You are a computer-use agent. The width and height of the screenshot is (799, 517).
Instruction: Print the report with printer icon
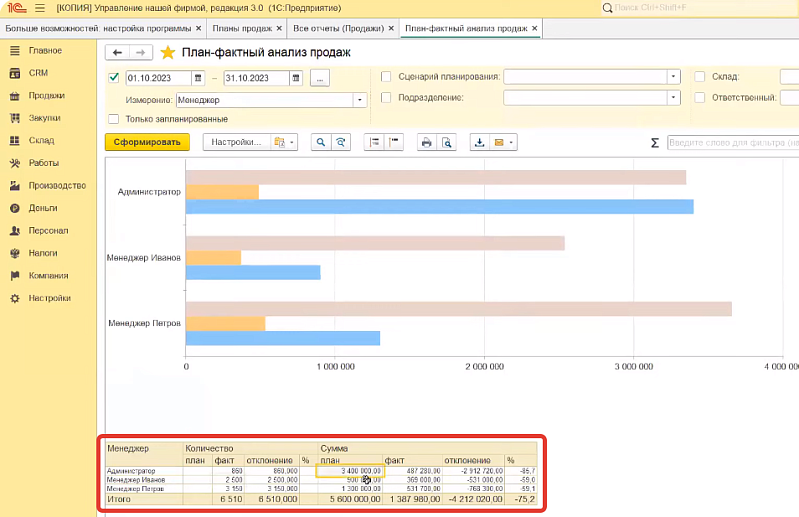point(427,142)
